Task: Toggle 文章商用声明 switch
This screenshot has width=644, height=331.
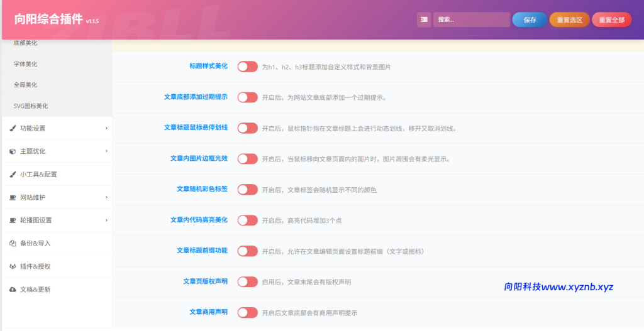Action: (248, 313)
